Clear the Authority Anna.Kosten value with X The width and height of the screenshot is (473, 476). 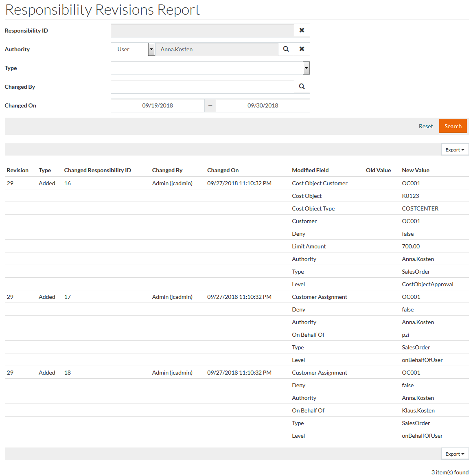coord(302,49)
